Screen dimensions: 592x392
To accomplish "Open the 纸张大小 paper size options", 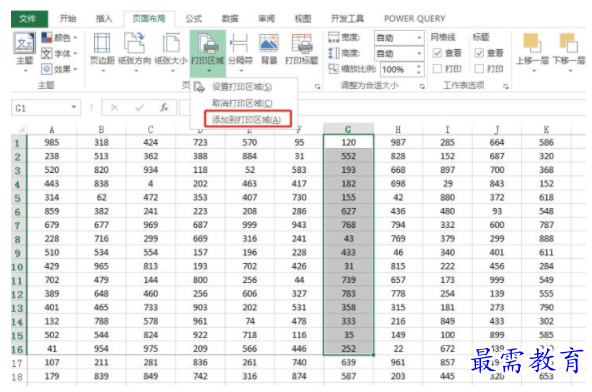I will 171,52.
